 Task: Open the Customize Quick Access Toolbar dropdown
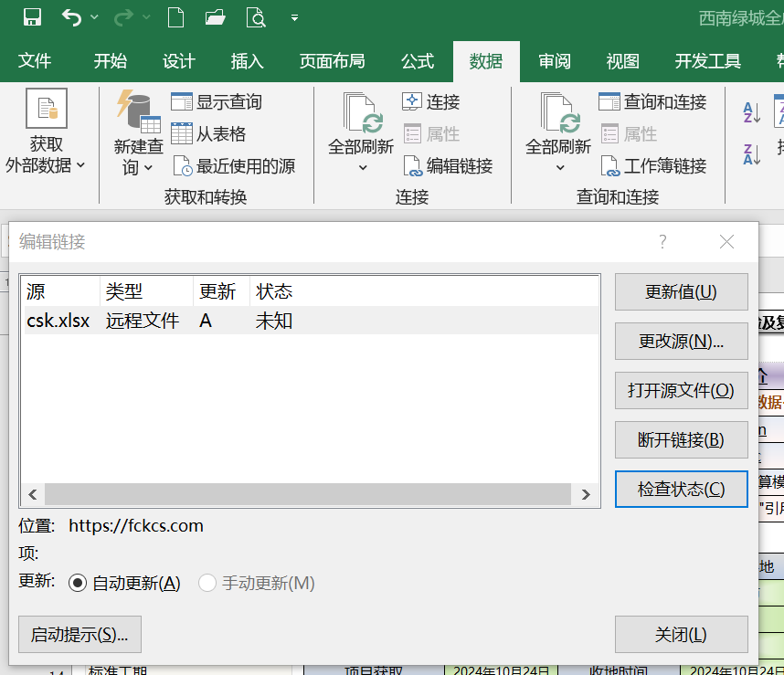tap(294, 16)
